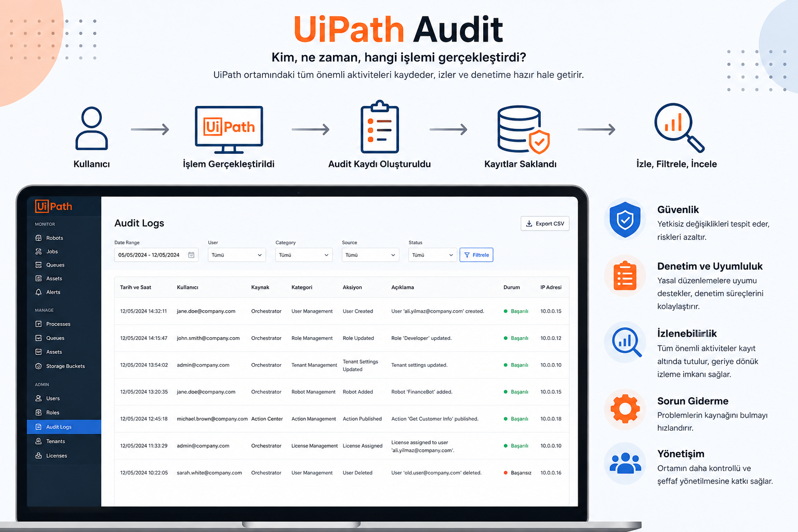Click the Action Center source cell

(x=267, y=419)
